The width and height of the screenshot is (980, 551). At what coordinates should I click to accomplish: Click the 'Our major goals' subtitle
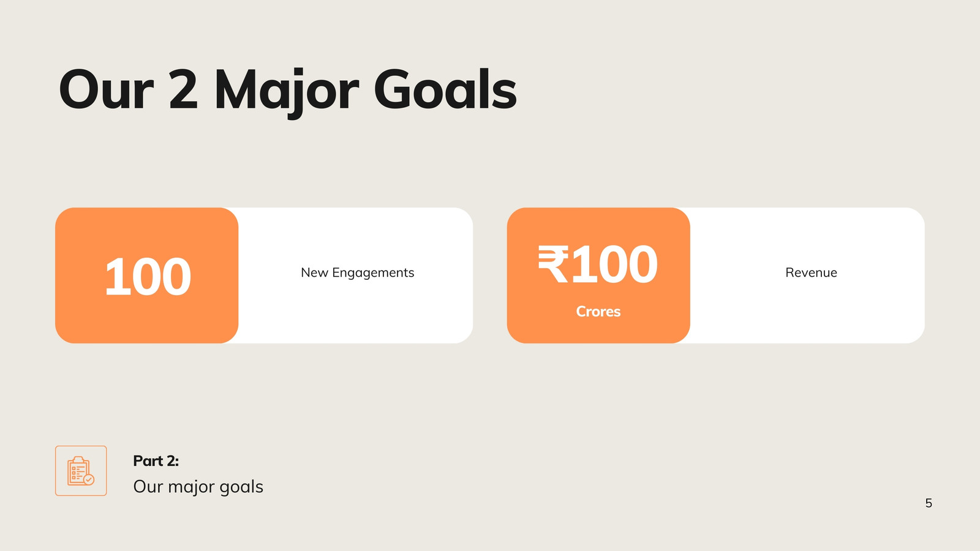pyautogui.click(x=198, y=487)
